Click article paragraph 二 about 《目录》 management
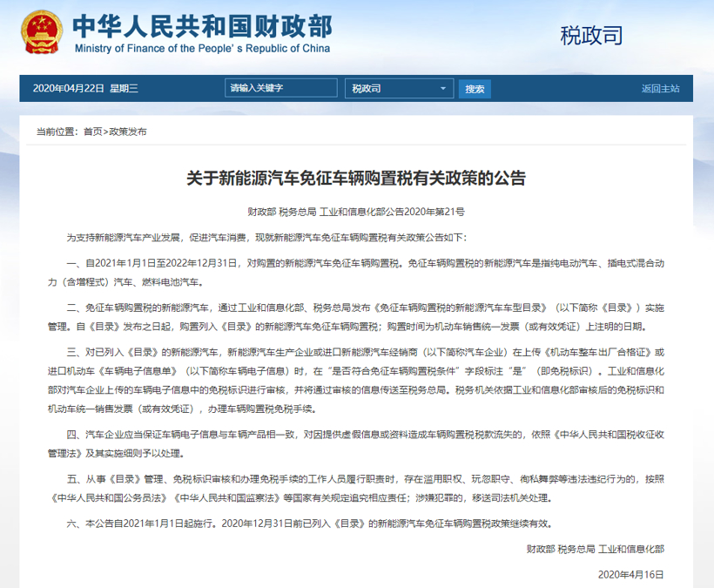Screen dimensions: 714x588 tap(356, 318)
